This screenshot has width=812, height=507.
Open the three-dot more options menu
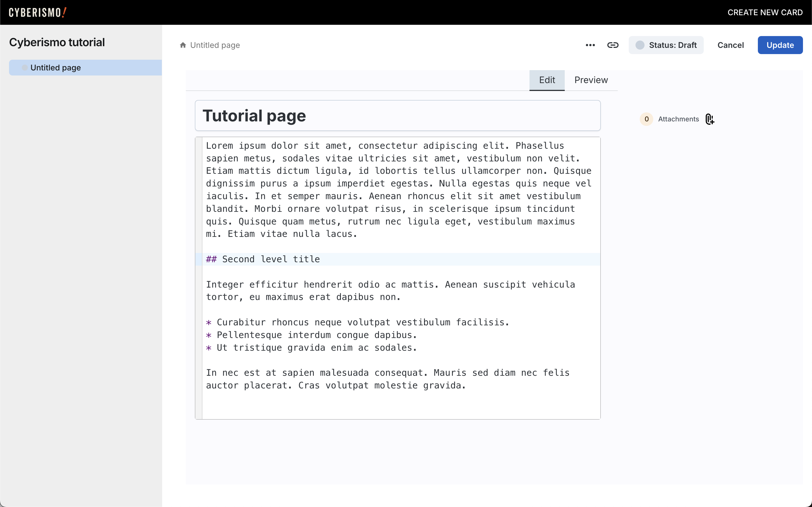point(590,45)
